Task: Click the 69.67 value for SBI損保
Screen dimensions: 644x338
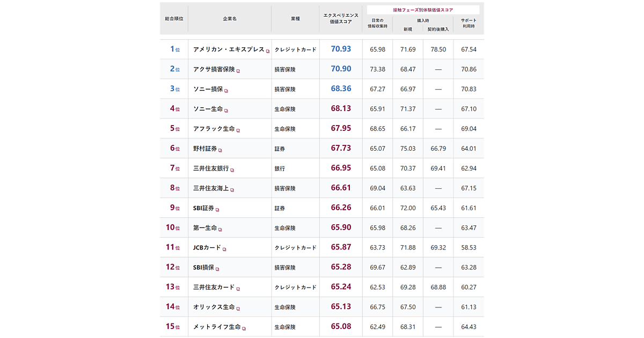Action: tap(377, 268)
